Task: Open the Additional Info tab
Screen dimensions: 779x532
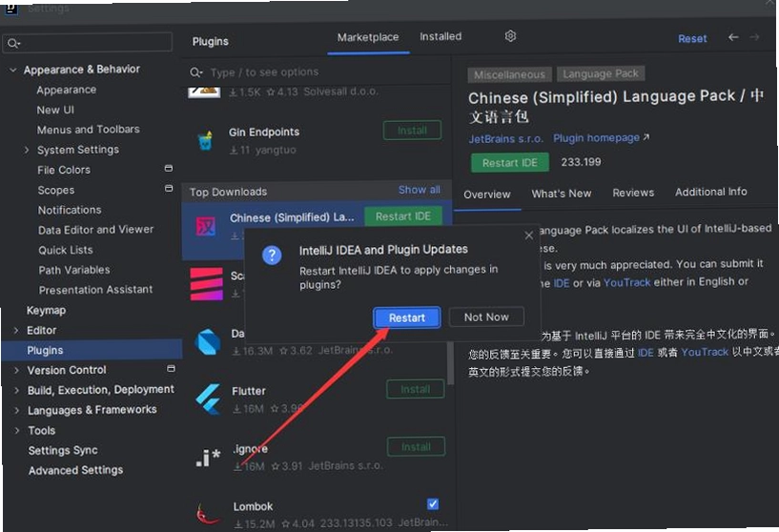Action: tap(710, 192)
